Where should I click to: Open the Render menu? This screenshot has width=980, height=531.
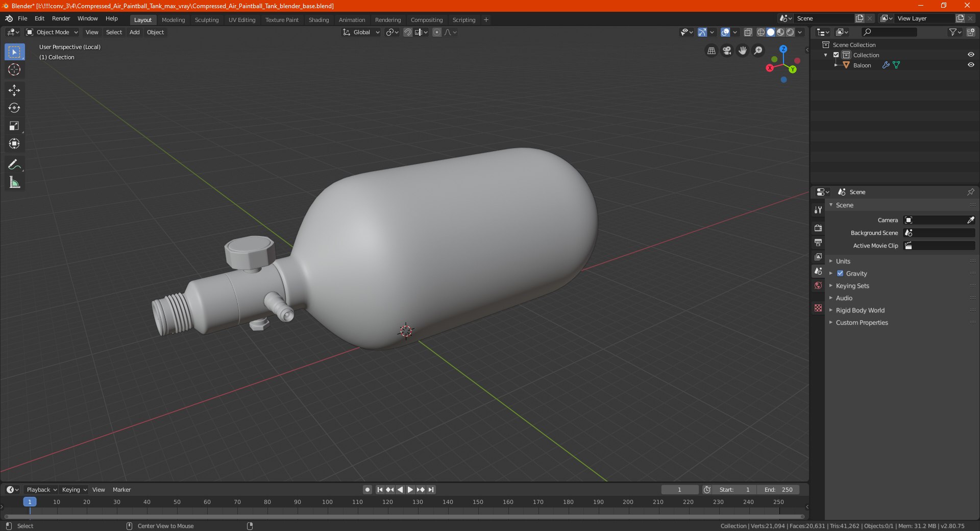click(x=61, y=18)
